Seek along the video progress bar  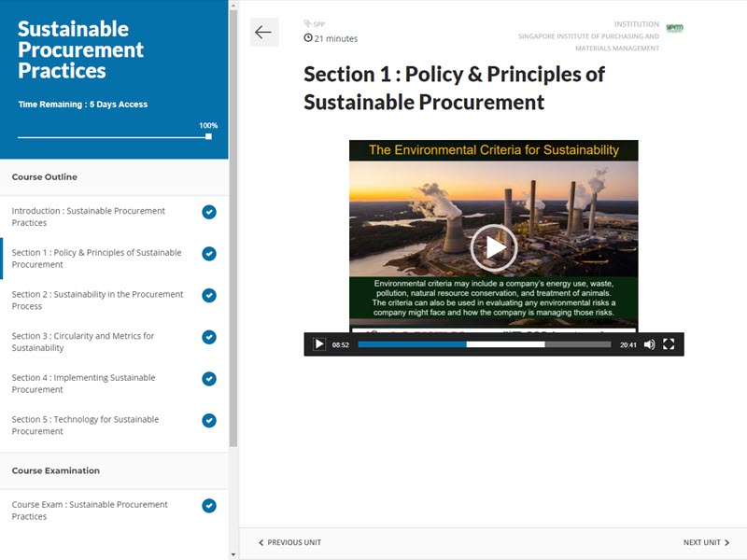484,344
